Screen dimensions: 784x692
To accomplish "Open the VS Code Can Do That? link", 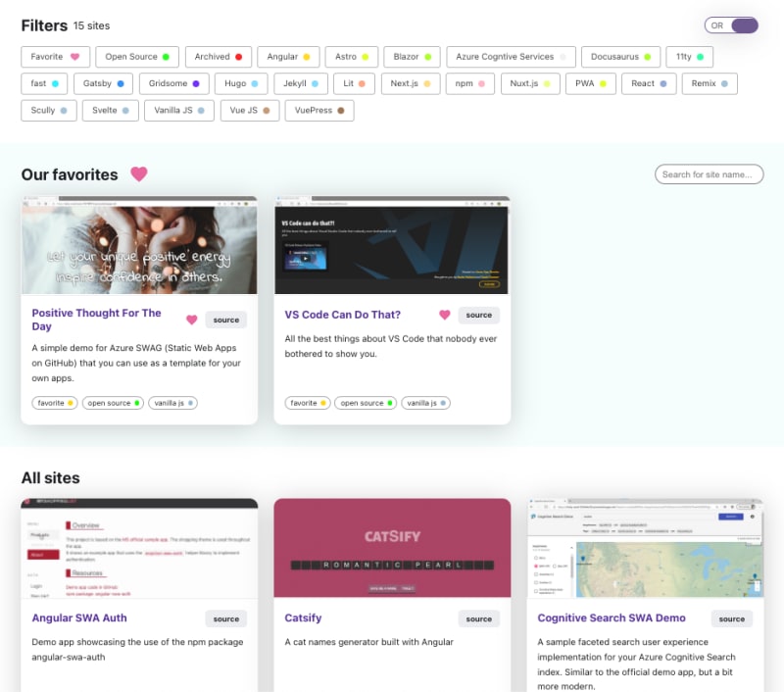I will (342, 315).
